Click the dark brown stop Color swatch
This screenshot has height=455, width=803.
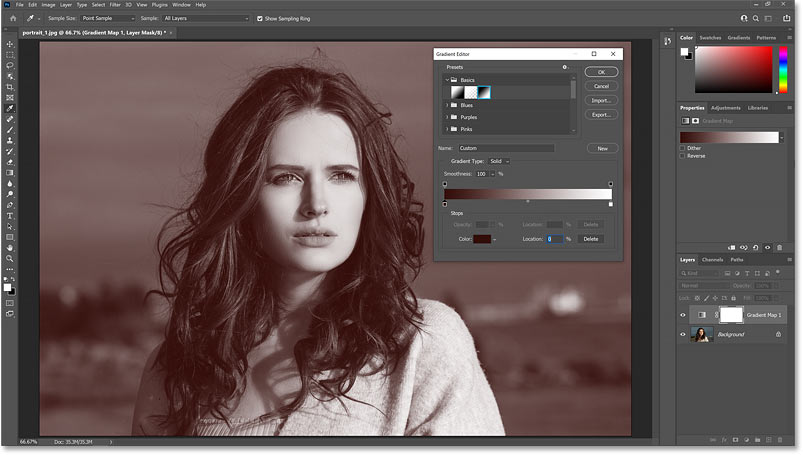coord(482,239)
